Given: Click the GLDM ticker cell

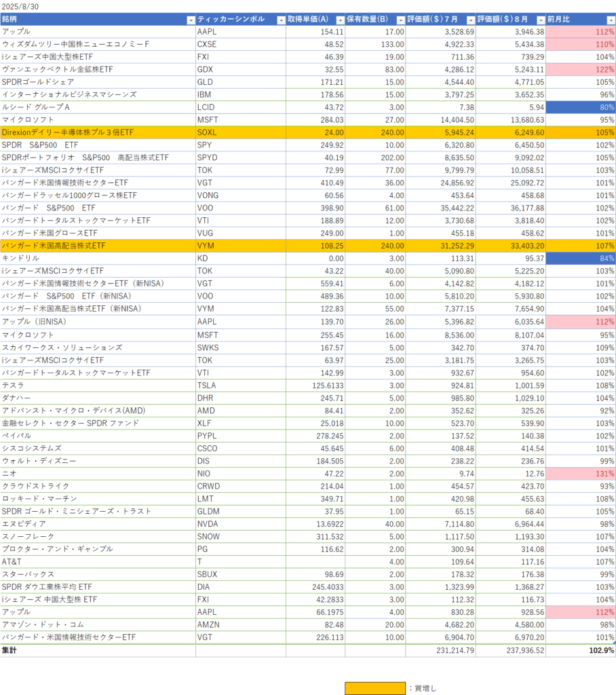Looking at the screenshot, I should 241,512.
